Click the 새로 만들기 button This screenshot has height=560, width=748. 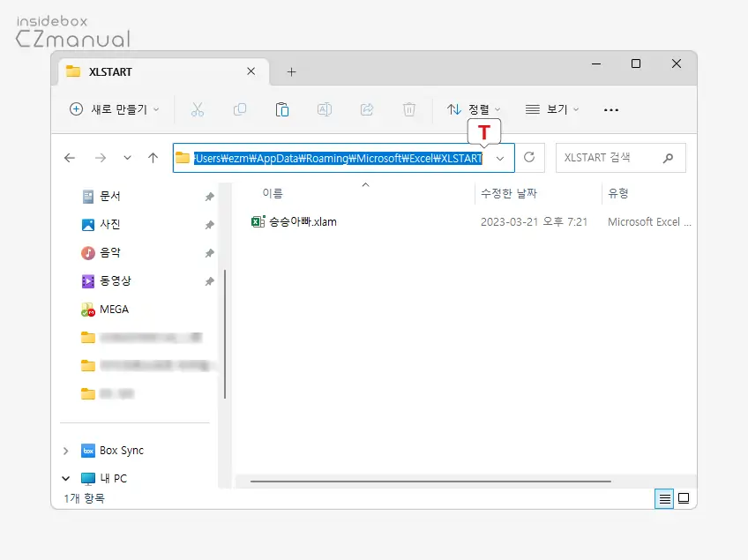point(112,109)
